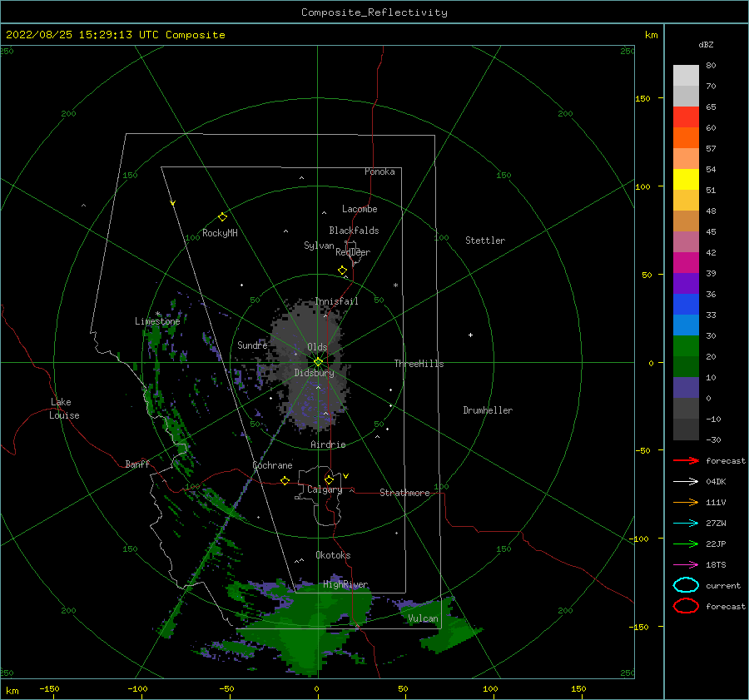Image resolution: width=749 pixels, height=700 pixels.
Task: Click the green 22JP arrow icon
Action: coord(686,544)
